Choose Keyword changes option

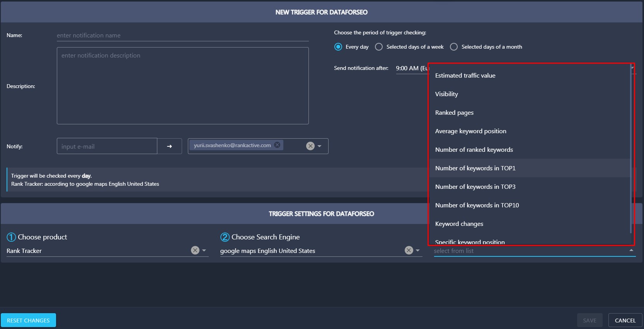pos(530,224)
